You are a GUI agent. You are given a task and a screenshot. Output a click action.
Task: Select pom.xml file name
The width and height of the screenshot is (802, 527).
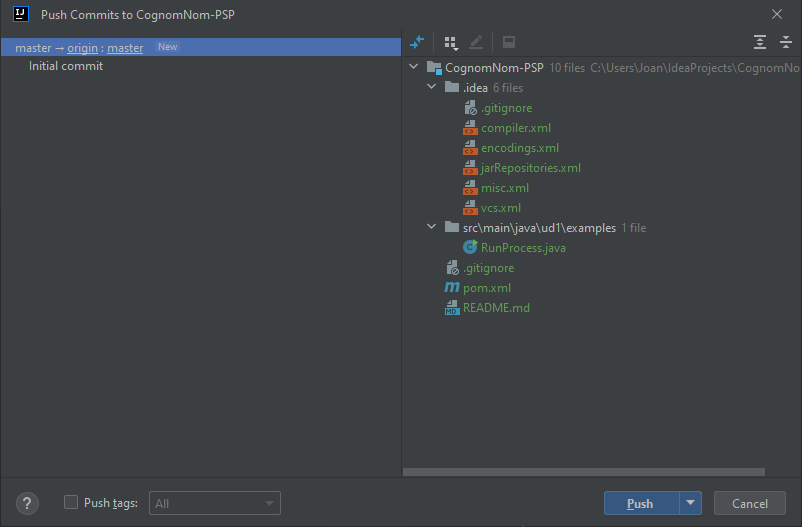487,288
